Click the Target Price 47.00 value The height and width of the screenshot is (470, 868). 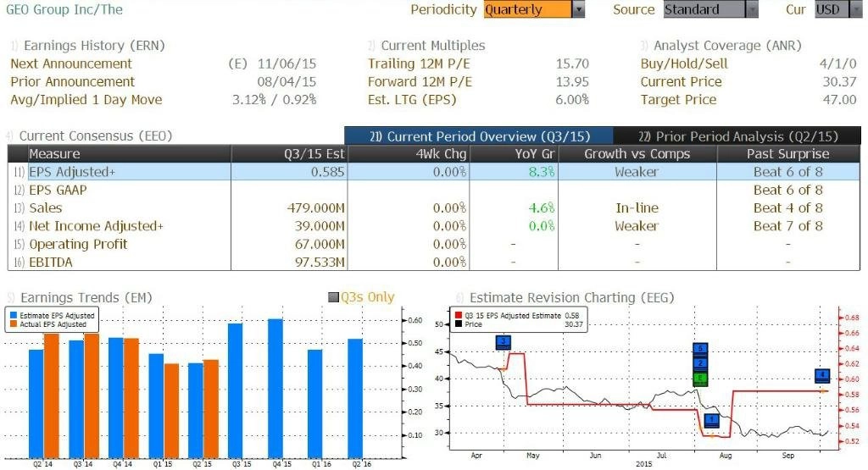pyautogui.click(x=840, y=100)
